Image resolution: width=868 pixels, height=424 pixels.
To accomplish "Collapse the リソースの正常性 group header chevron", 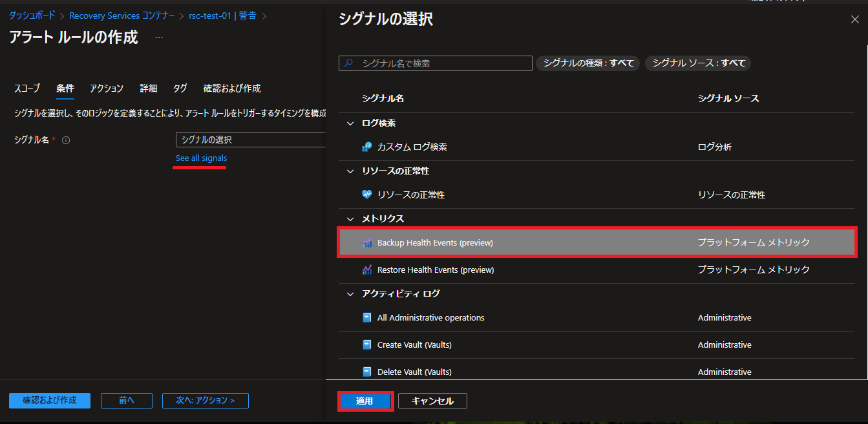I will (350, 171).
